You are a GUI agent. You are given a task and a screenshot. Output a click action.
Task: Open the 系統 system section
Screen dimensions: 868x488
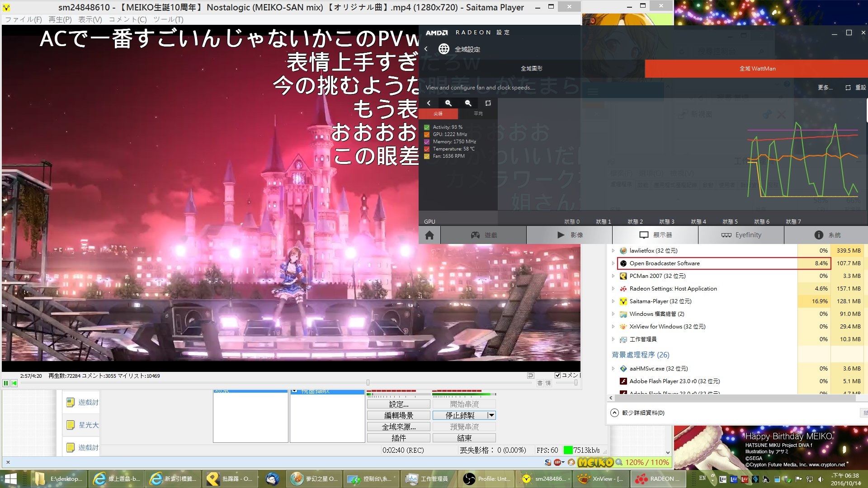point(826,235)
